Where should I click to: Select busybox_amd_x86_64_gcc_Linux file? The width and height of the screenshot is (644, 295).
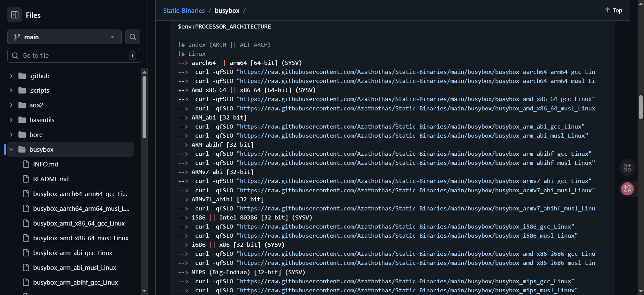tap(78, 223)
